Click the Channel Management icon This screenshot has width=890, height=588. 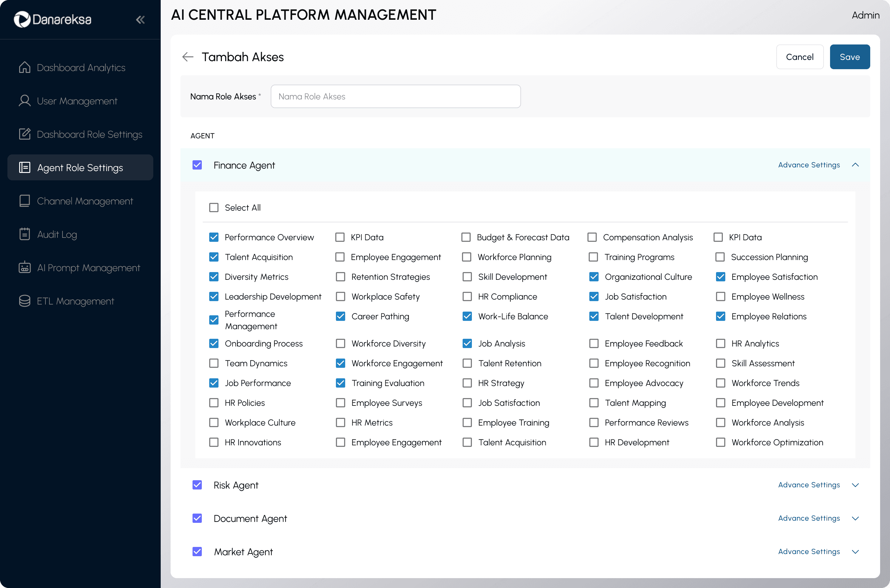(x=25, y=201)
